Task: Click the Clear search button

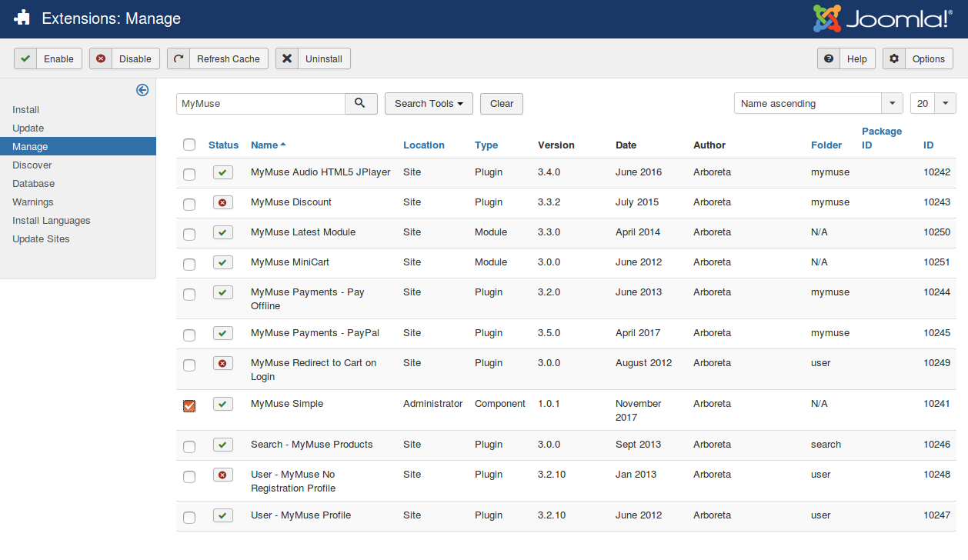Action: tap(501, 104)
